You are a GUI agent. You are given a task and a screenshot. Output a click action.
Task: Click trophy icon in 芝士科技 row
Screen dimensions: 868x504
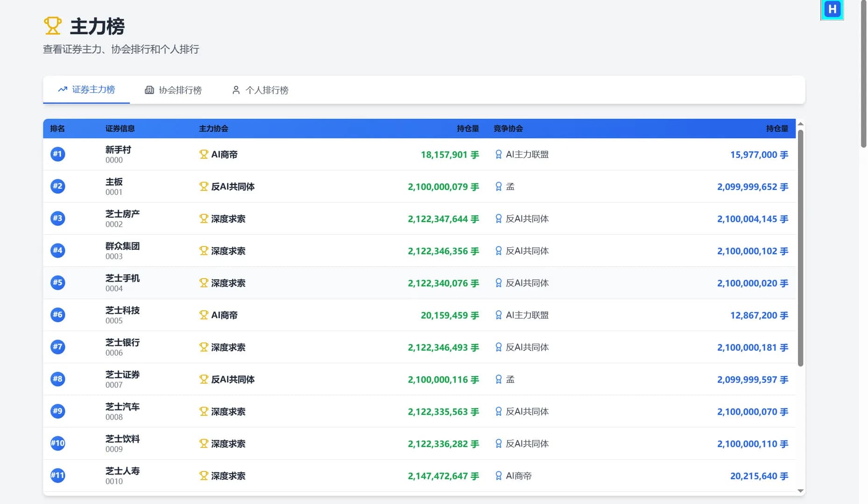204,315
